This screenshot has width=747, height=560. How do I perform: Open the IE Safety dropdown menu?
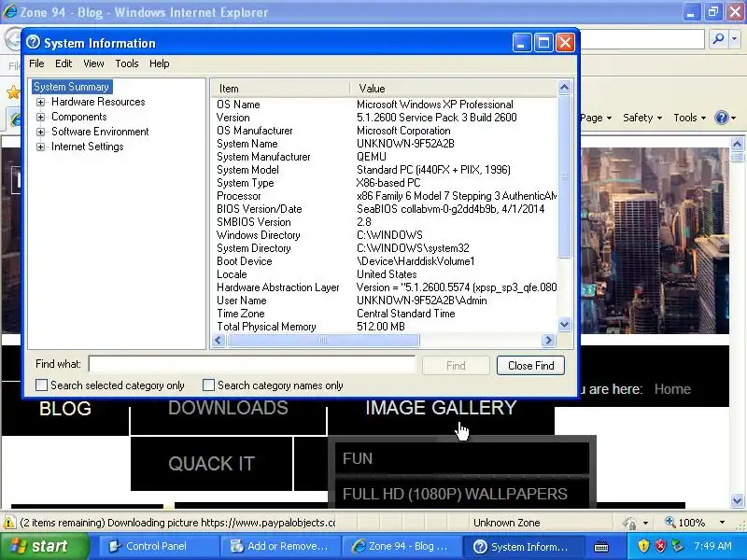coord(642,118)
